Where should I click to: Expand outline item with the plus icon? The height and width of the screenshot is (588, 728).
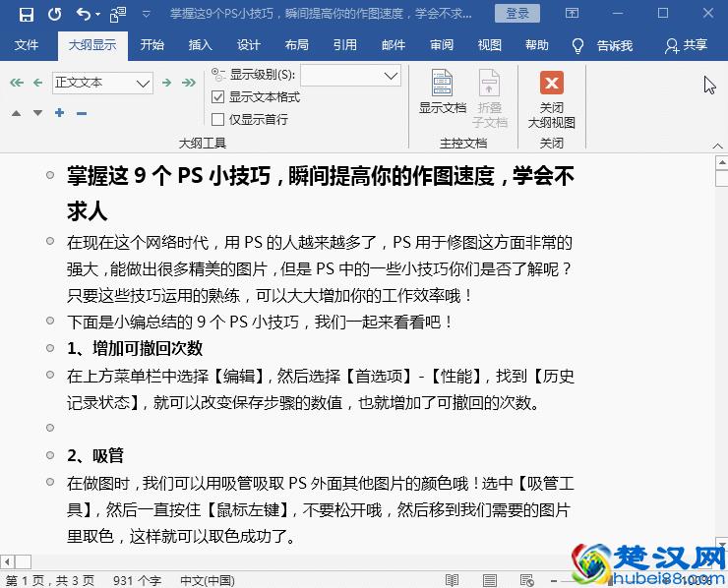(59, 112)
